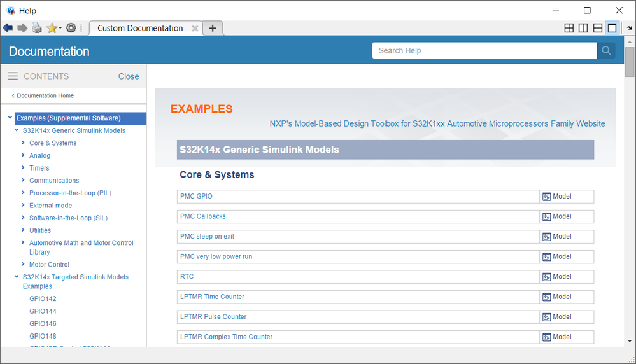Open the Timers tree entry

click(x=39, y=168)
